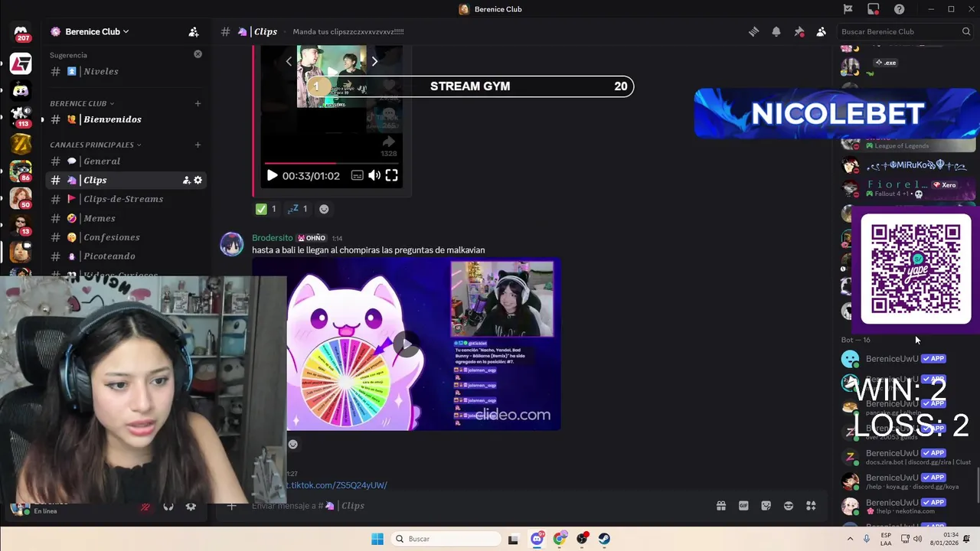Open the GIF picker
The height and width of the screenshot is (551, 980).
[743, 506]
